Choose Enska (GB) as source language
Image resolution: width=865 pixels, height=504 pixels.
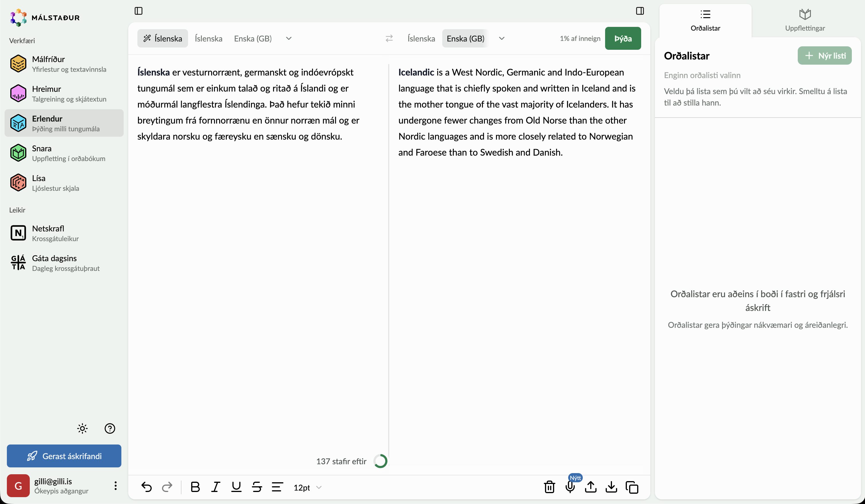(253, 38)
